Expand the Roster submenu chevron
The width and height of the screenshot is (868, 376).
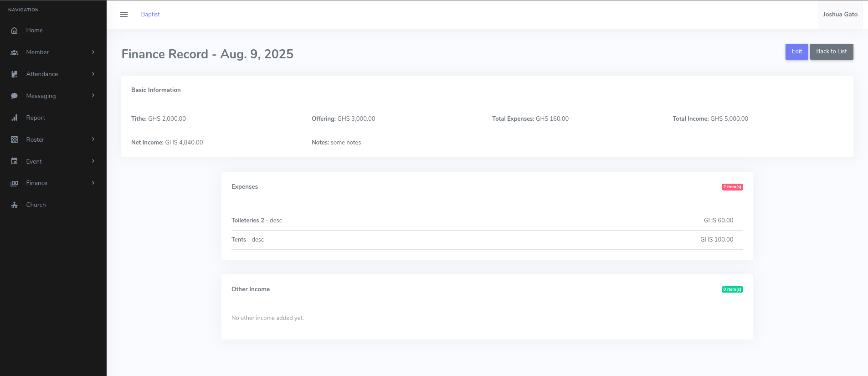pos(93,139)
